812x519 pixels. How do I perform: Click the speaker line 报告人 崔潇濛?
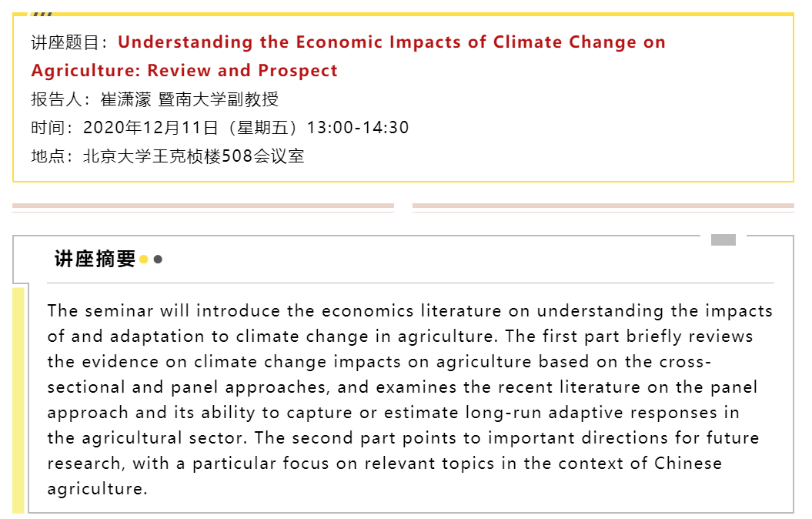coord(155,99)
